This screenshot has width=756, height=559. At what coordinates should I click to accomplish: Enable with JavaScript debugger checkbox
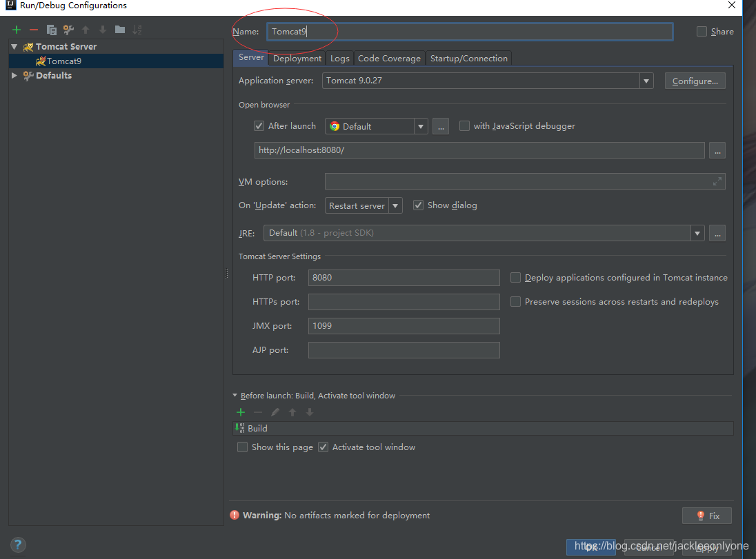(x=464, y=125)
